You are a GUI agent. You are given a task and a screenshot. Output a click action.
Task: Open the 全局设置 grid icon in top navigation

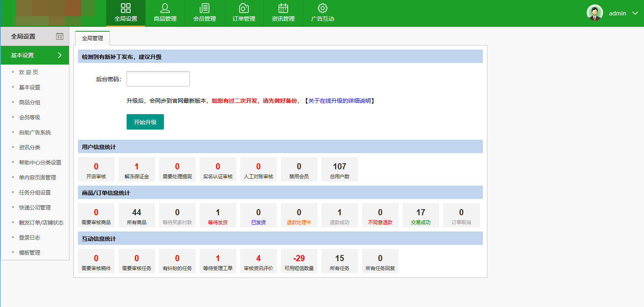pyautogui.click(x=126, y=9)
